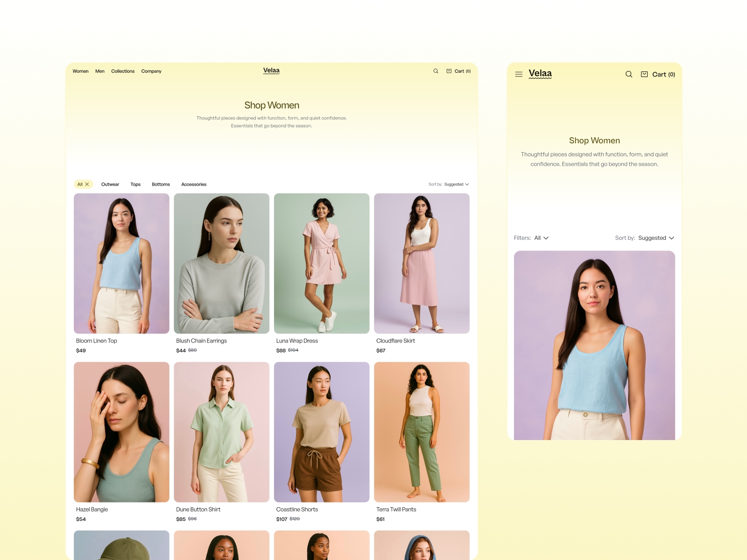Open the mobile Filters: All dropdown

tap(541, 238)
